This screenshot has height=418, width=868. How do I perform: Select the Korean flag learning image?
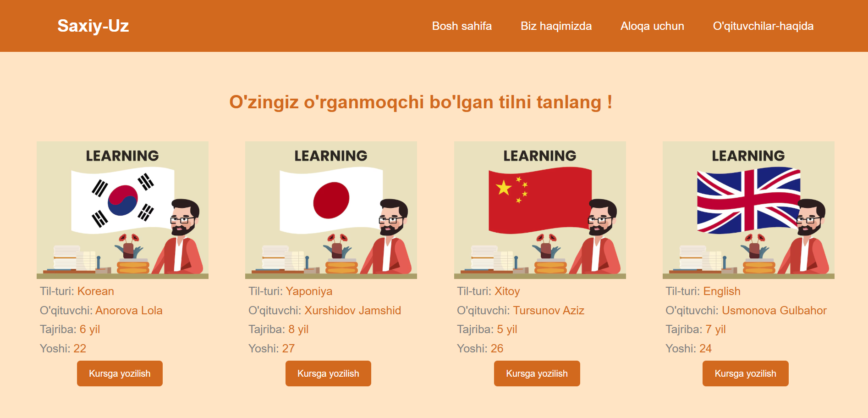pyautogui.click(x=122, y=210)
